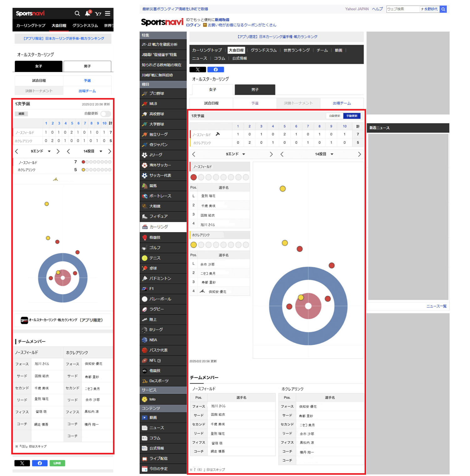Screen dimensions: 470x476
Task: Select 自動更新 option in the desktop scoreboard
Action: (x=335, y=116)
